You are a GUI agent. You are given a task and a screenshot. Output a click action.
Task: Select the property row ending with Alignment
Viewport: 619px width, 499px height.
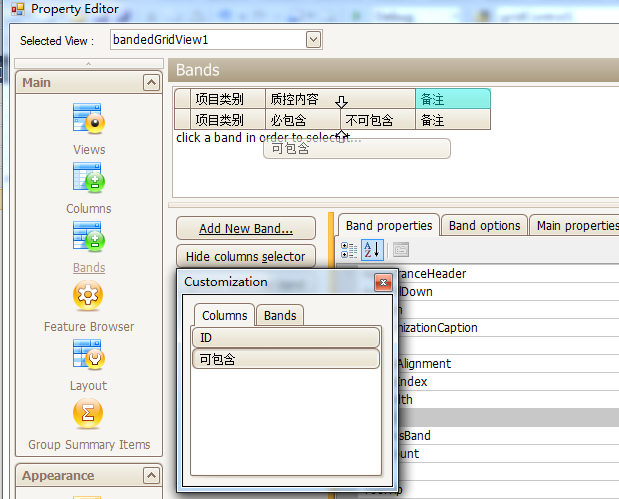point(507,364)
